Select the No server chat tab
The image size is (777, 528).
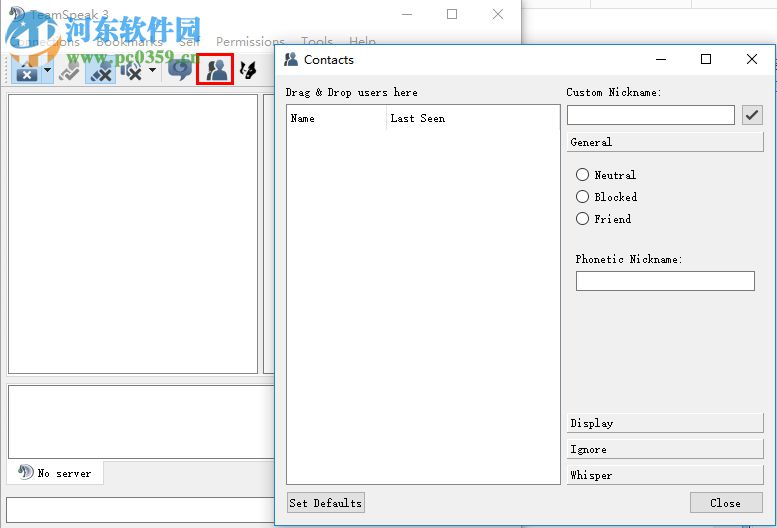click(55, 473)
